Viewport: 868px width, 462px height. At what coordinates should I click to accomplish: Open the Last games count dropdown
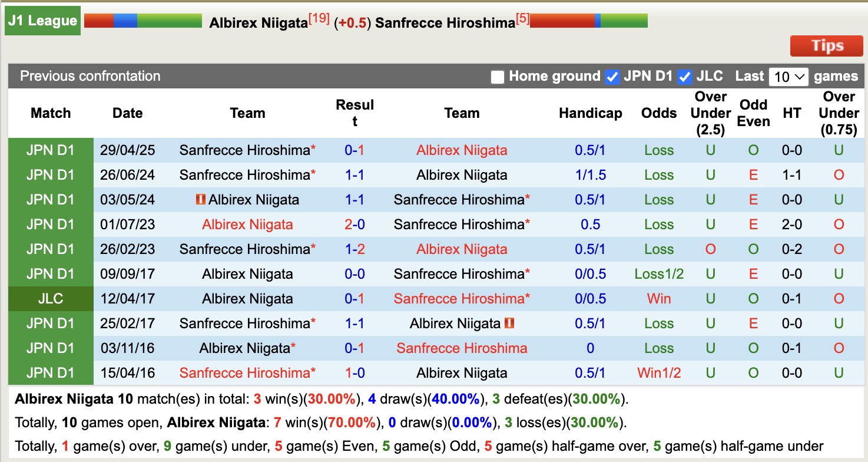[x=788, y=76]
